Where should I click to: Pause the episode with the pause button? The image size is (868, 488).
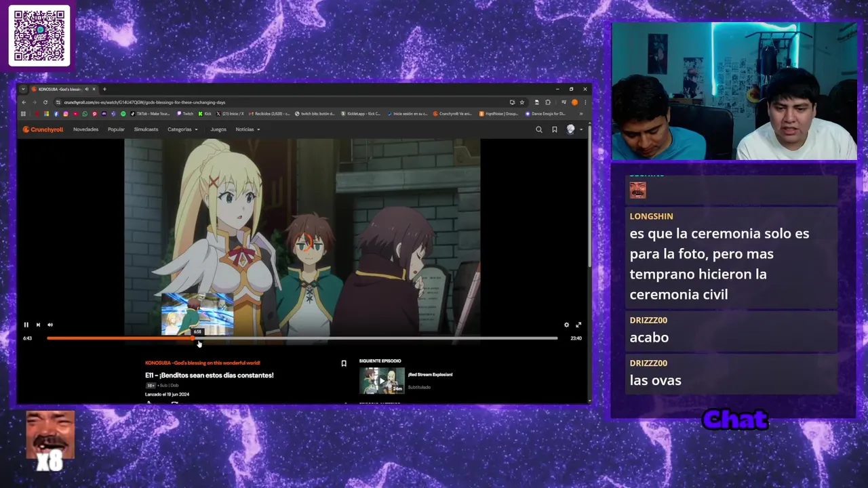[x=26, y=325]
